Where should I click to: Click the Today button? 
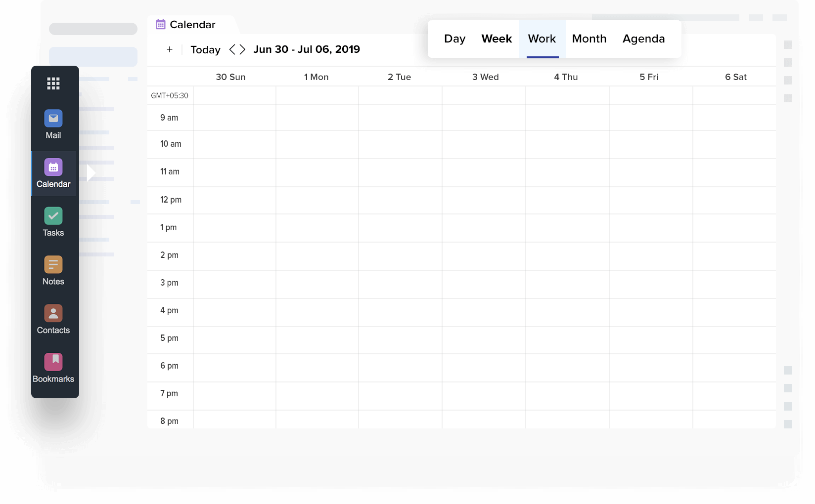[205, 49]
